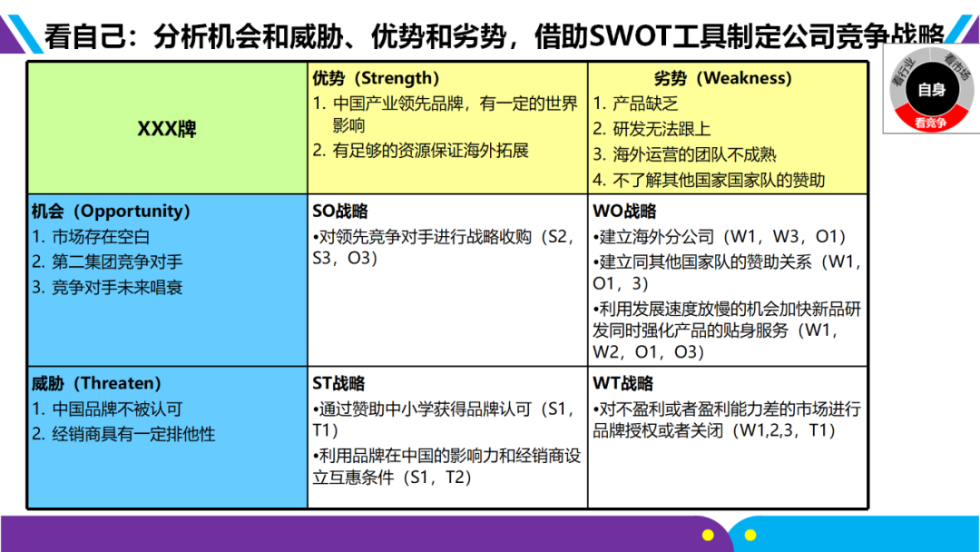Select threat item 中国品牌不被认可
Image resolution: width=980 pixels, height=552 pixels.
click(x=107, y=409)
